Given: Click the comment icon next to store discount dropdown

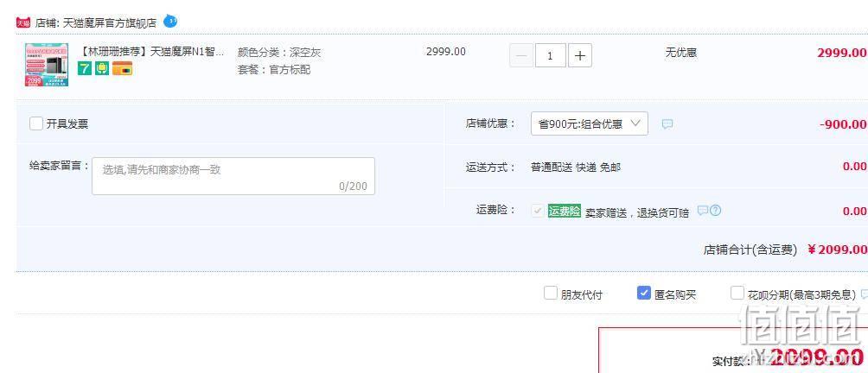Looking at the screenshot, I should (x=667, y=124).
